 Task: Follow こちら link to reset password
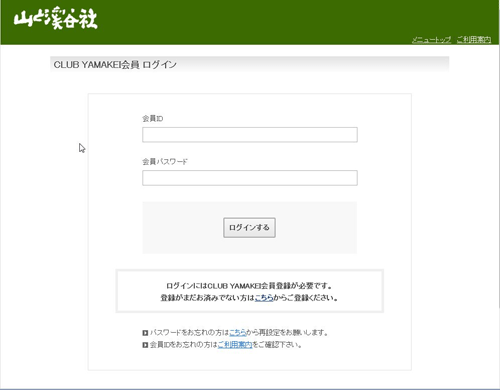(x=238, y=332)
